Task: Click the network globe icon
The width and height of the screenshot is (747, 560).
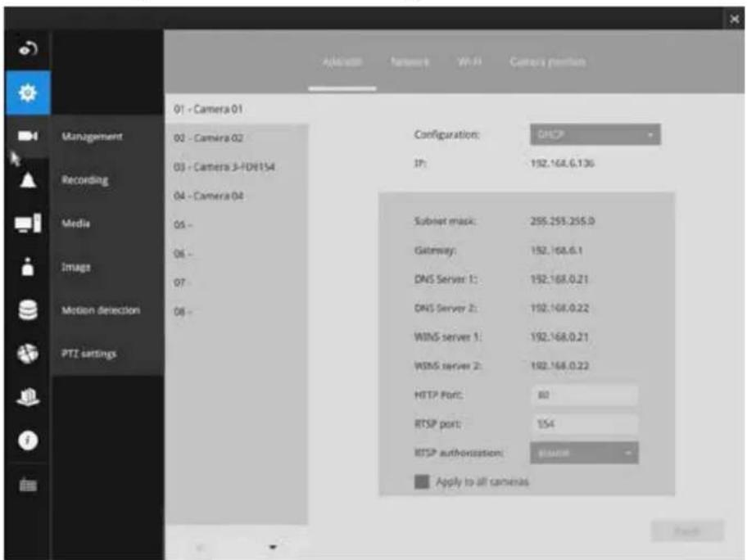Action: pyautogui.click(x=28, y=354)
